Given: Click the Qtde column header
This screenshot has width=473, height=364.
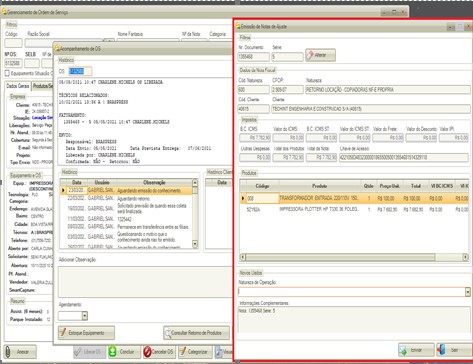Looking at the screenshot, I should (x=368, y=186).
